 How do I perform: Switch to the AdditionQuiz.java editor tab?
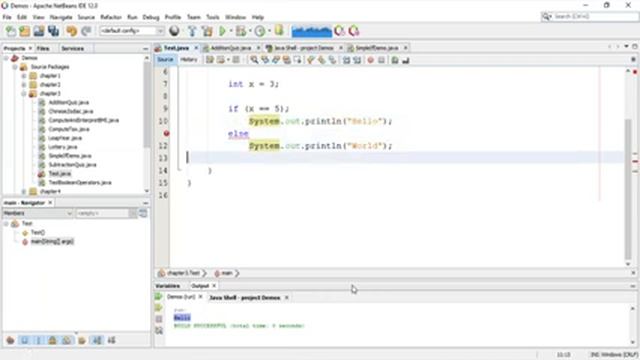[x=231, y=48]
